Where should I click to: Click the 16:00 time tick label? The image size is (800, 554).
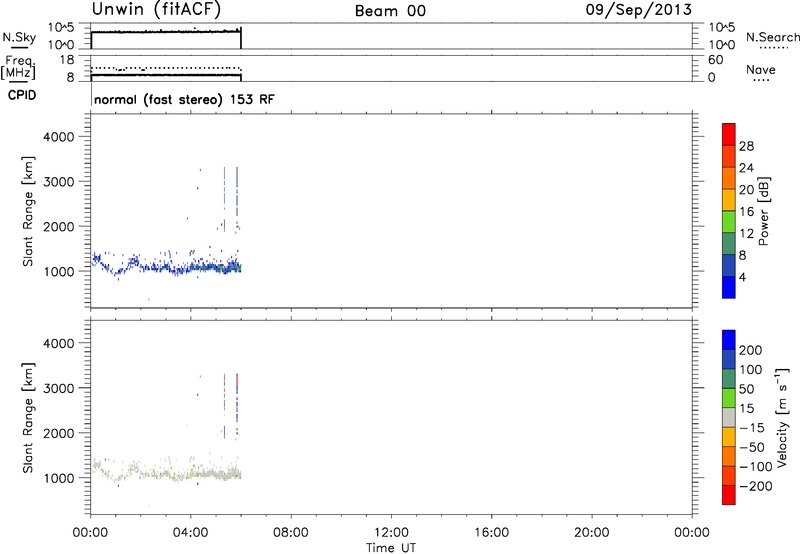pyautogui.click(x=491, y=533)
